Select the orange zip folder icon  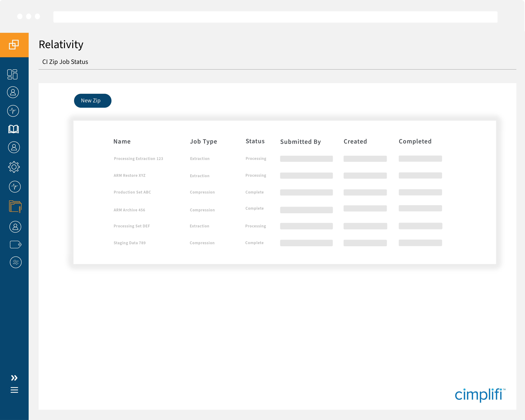(x=15, y=207)
